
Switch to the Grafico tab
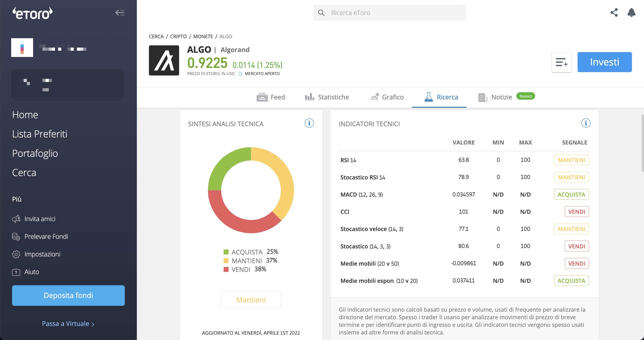pos(386,97)
